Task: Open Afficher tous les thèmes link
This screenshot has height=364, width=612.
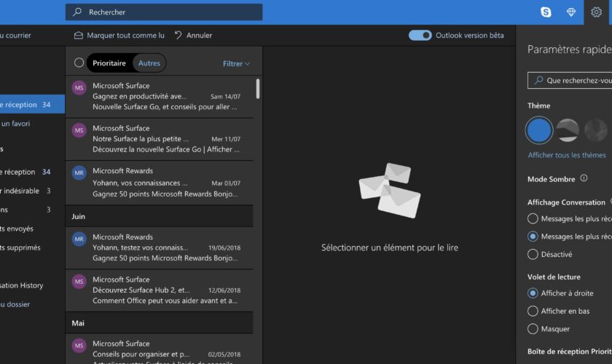Action: [566, 155]
